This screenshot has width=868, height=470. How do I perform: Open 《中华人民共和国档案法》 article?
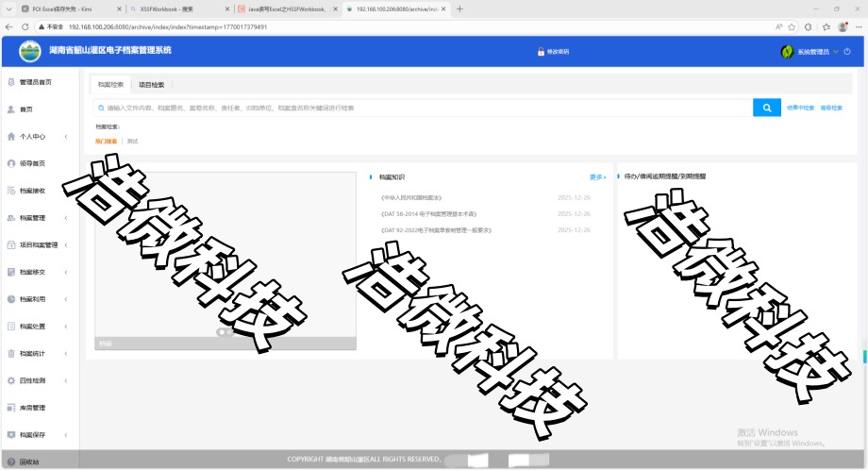(x=410, y=197)
